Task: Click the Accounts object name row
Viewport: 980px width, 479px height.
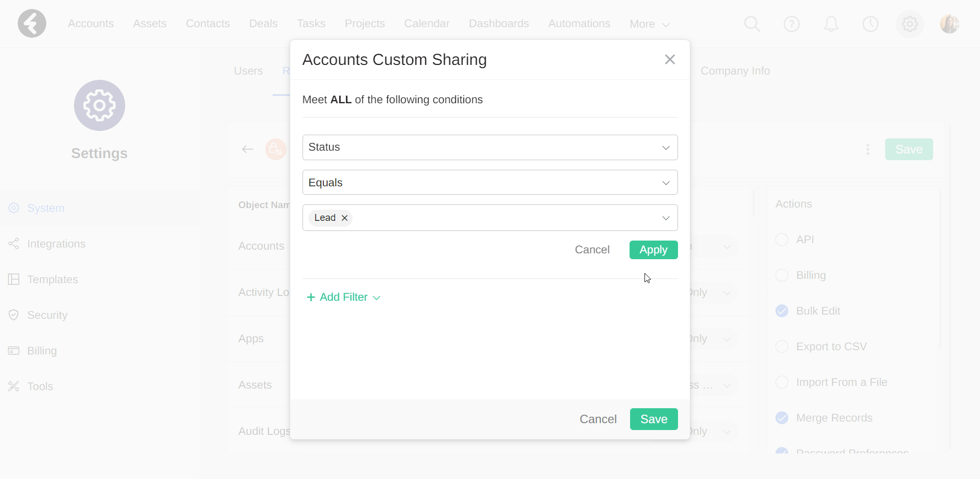Action: 262,246
